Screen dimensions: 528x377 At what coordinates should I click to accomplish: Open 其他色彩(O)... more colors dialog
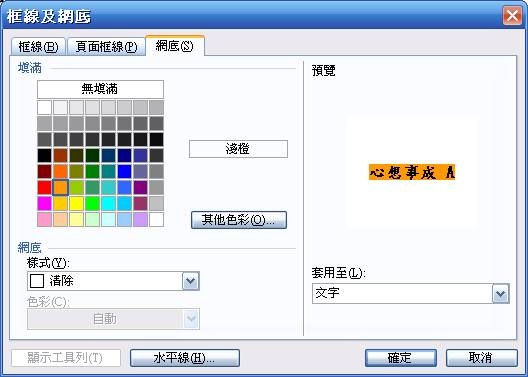click(239, 220)
